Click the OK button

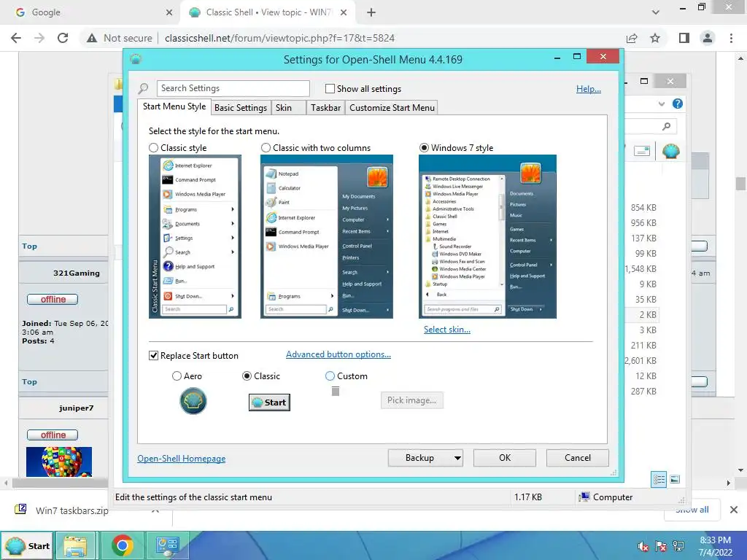(505, 458)
